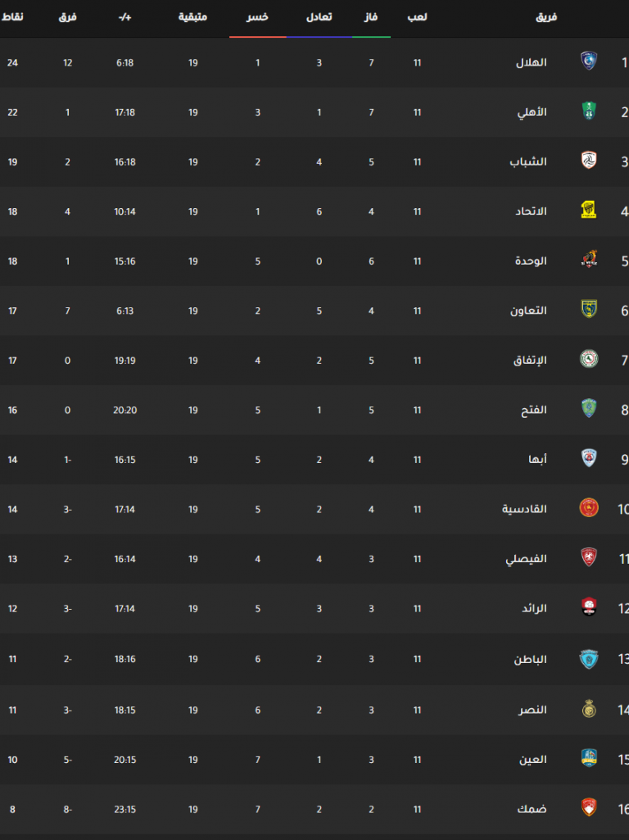
Task: Select the القادسية red circular badge
Action: pyautogui.click(x=589, y=508)
